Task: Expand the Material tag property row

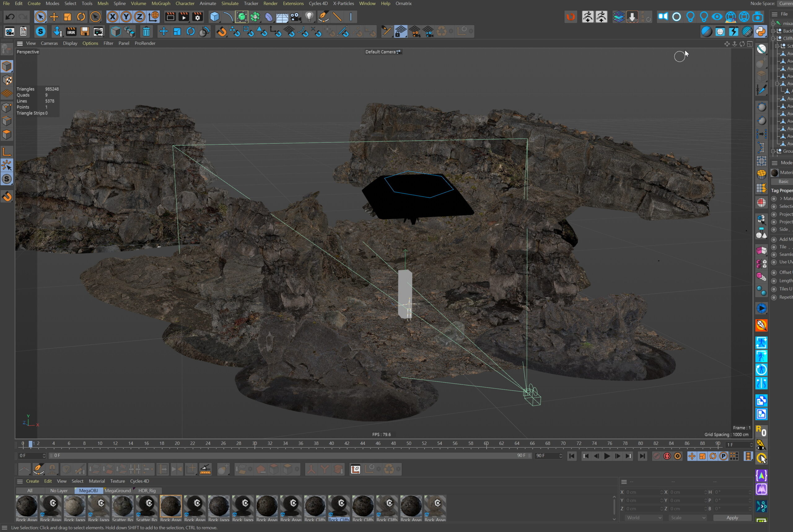Action: click(781, 199)
